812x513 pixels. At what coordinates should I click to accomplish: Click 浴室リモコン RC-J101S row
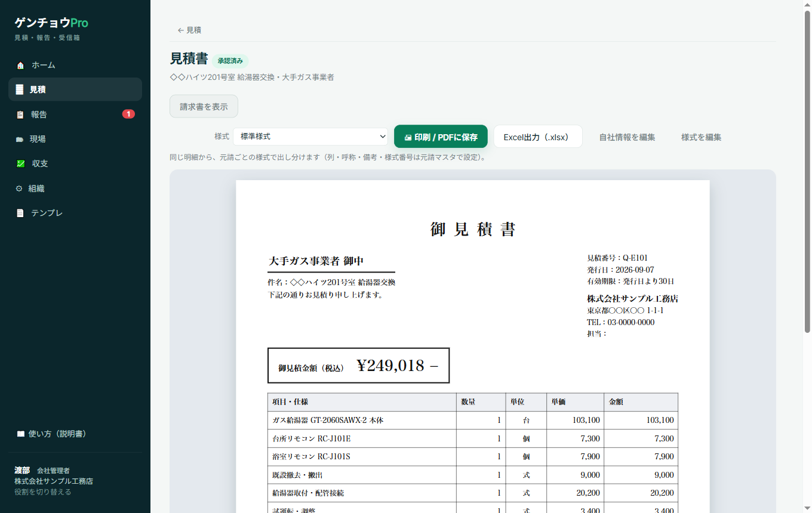473,457
